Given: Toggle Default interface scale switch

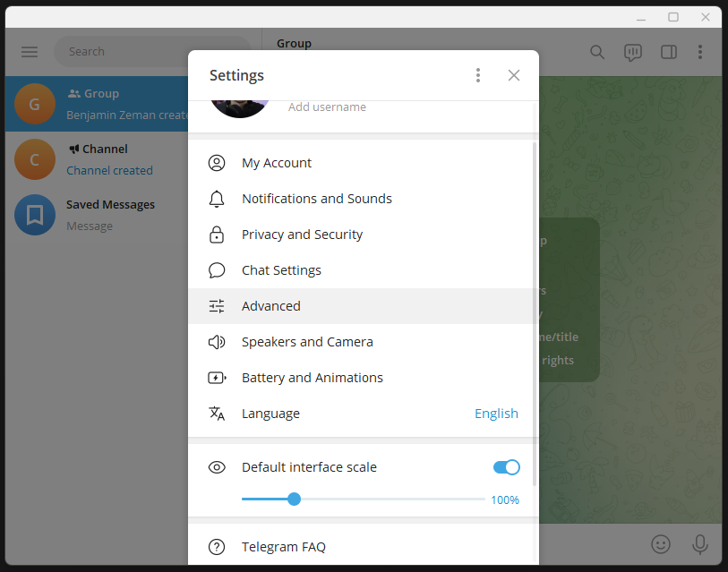Looking at the screenshot, I should pyautogui.click(x=506, y=467).
